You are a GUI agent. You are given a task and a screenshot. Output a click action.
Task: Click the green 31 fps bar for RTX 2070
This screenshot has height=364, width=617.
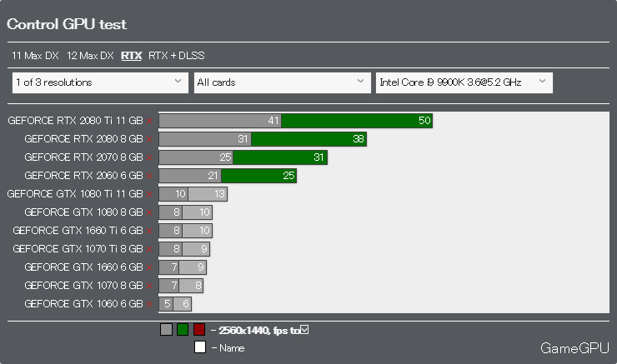pyautogui.click(x=280, y=157)
